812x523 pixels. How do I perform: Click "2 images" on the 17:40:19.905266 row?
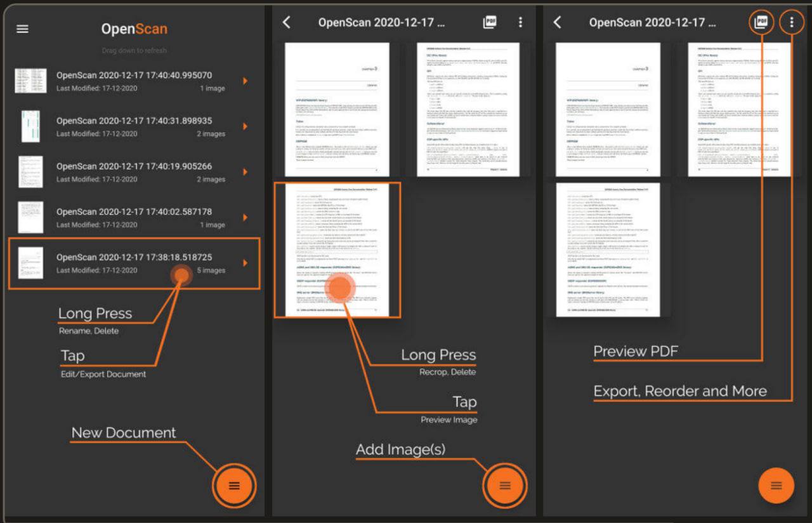(211, 180)
